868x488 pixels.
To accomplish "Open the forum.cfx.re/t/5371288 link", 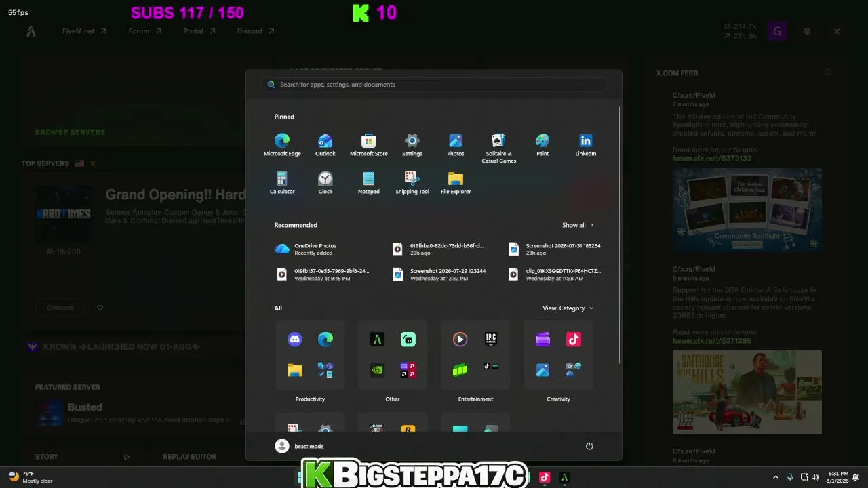I will click(x=712, y=340).
